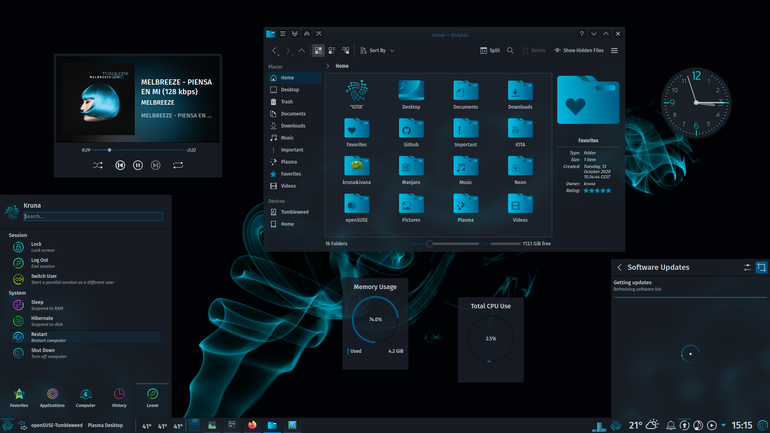Select the Split view button
The image size is (770, 433).
490,51
